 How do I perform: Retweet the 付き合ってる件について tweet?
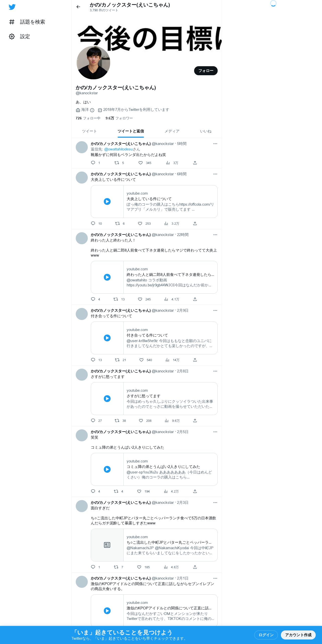coord(117,360)
